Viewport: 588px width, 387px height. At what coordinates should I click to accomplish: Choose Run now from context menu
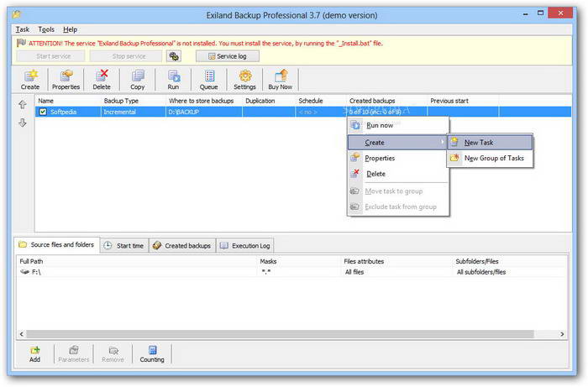coord(398,126)
